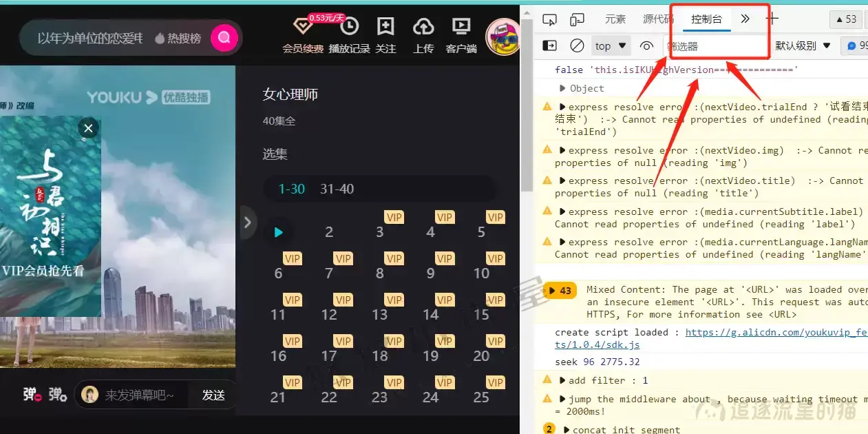
Task: Open the top frame context dropdown
Action: pos(609,45)
